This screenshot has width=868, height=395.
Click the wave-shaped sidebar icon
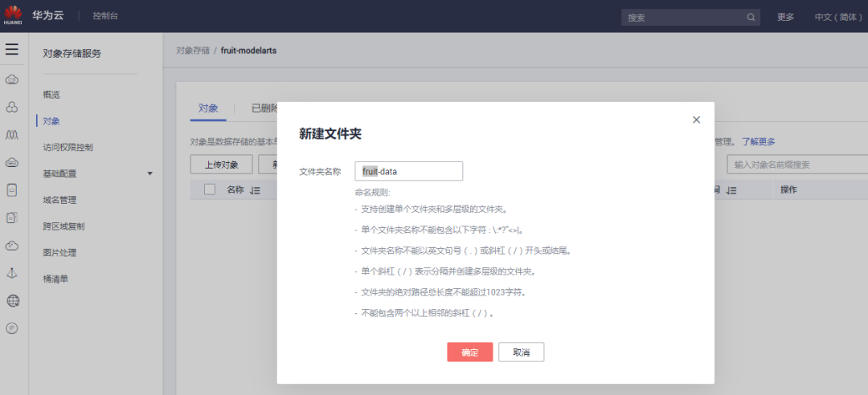[12, 135]
